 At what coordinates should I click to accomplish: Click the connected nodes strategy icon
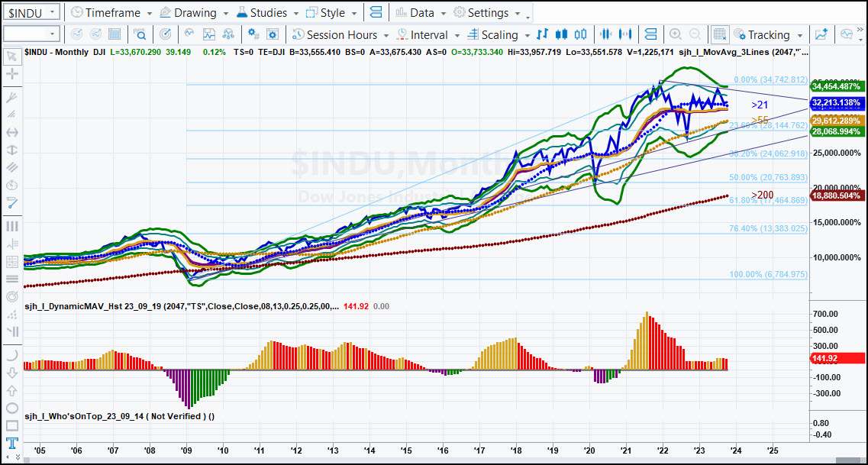click(x=227, y=34)
